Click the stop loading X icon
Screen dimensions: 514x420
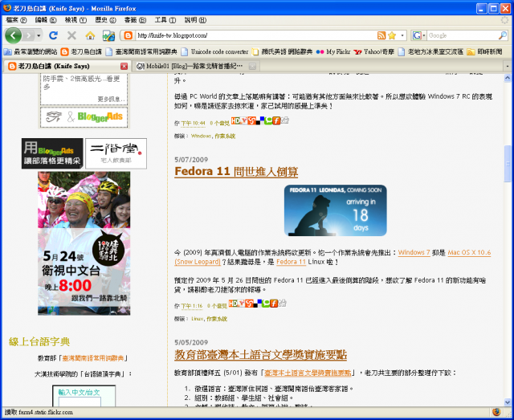tap(71, 35)
